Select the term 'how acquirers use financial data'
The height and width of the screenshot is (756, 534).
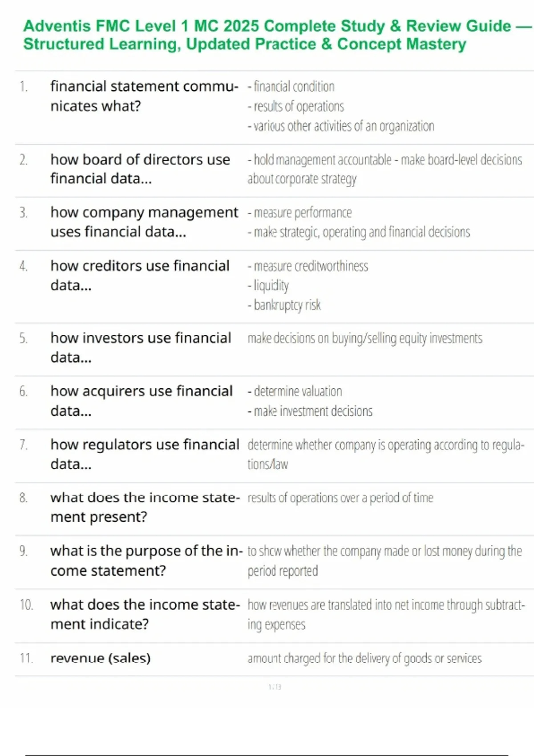click(x=142, y=401)
